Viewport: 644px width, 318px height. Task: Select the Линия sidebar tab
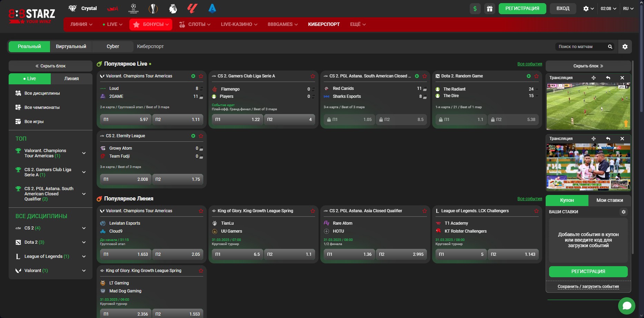click(x=71, y=78)
